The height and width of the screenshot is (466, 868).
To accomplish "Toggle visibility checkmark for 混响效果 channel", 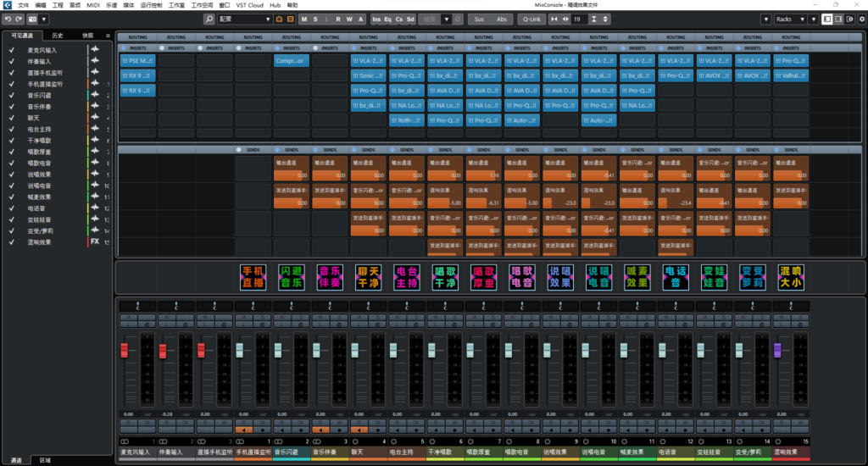I will [x=12, y=241].
